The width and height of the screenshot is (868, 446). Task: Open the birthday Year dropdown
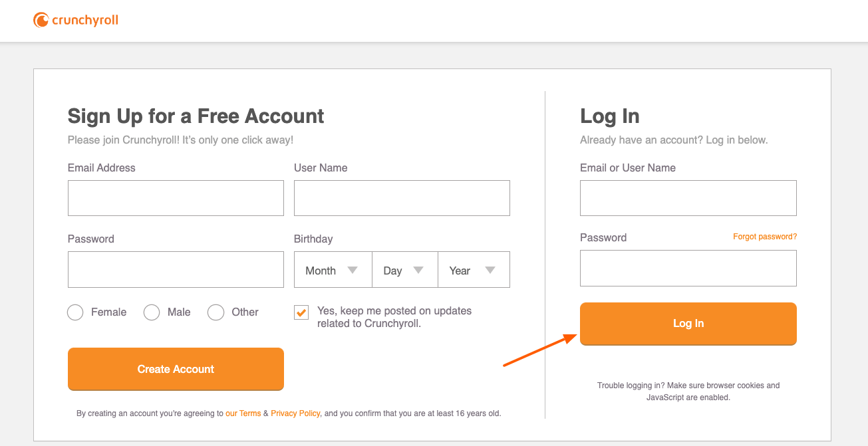[474, 270]
